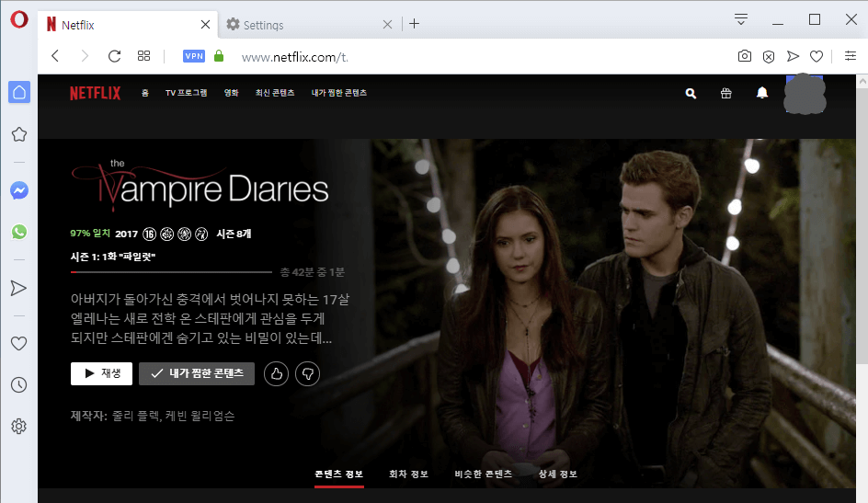
Task: Click the episode progress bar
Action: click(171, 272)
